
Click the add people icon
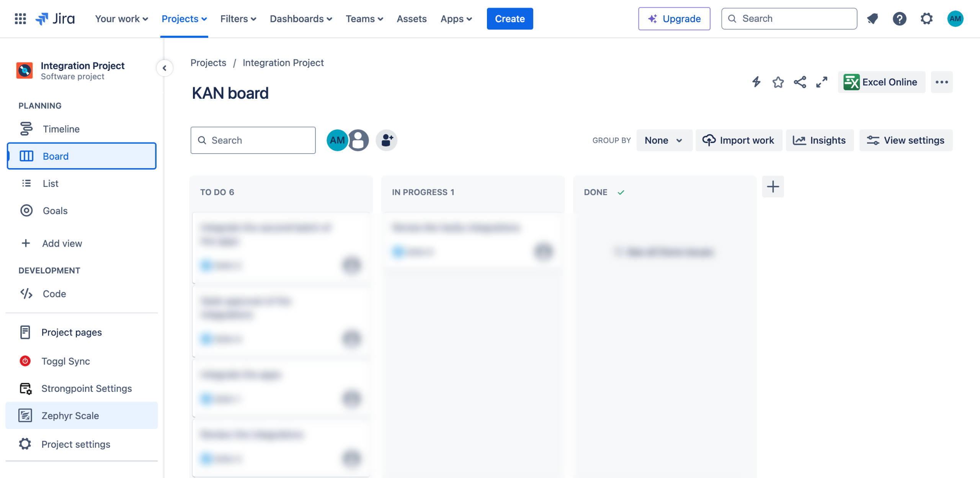(x=386, y=140)
